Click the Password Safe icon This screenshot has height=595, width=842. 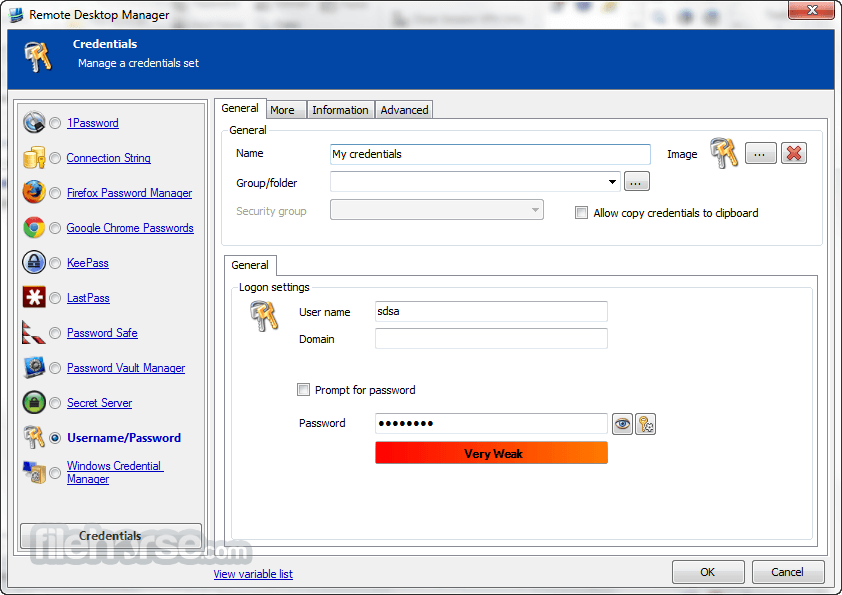coord(34,332)
